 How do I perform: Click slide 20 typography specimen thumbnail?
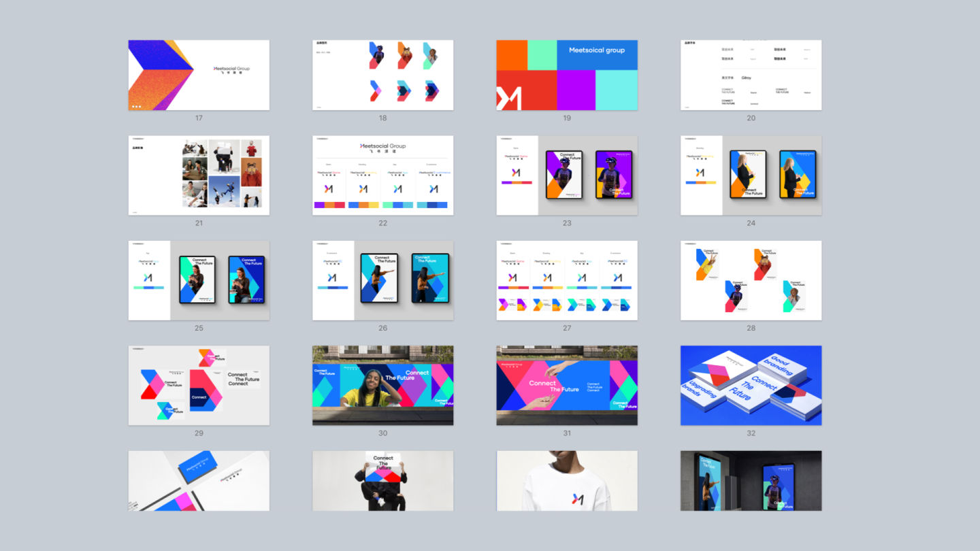[751, 75]
